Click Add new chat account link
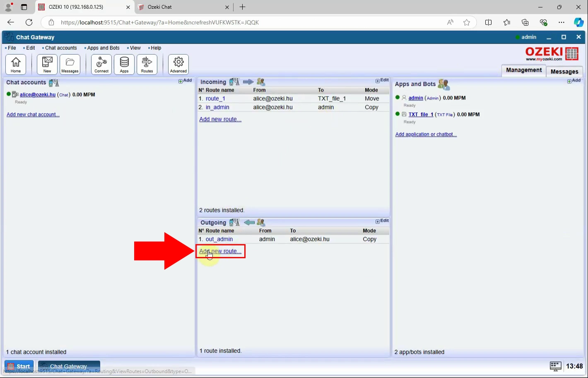588x378 pixels. pyautogui.click(x=33, y=114)
